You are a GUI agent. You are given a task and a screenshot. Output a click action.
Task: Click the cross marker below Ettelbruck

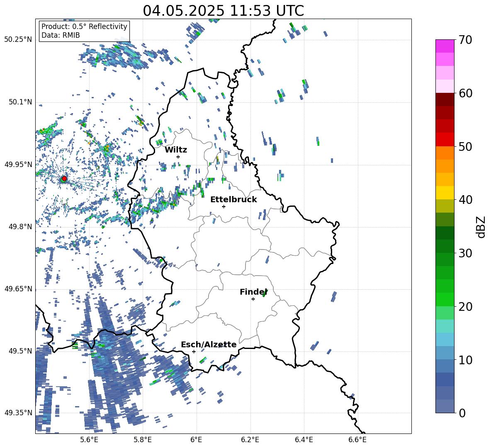pyautogui.click(x=224, y=206)
